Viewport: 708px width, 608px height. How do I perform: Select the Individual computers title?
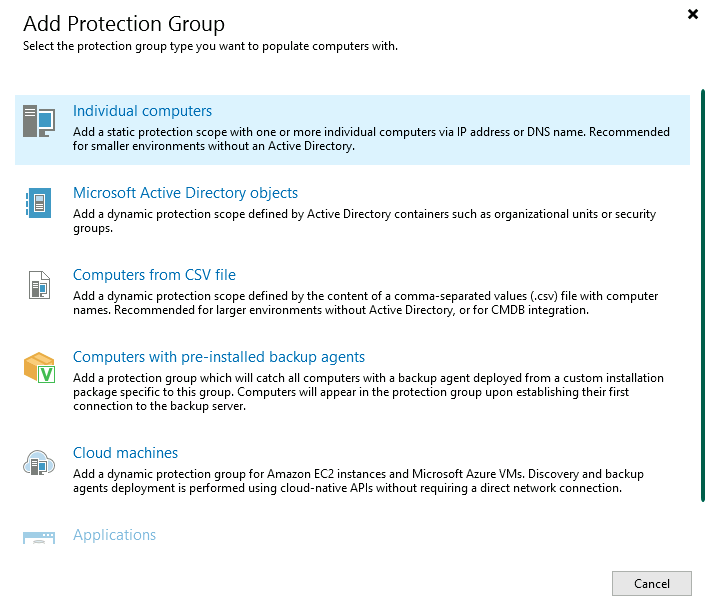coord(142,111)
